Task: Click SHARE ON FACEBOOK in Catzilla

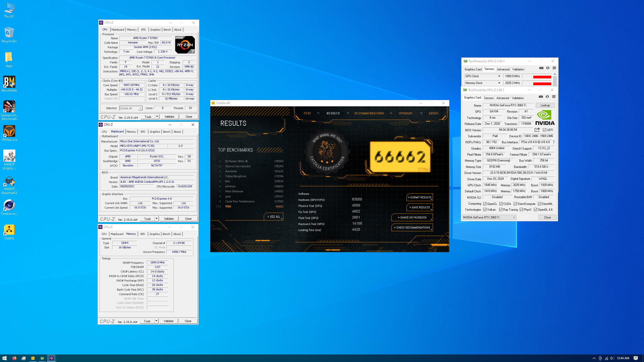Action: tap(412, 217)
